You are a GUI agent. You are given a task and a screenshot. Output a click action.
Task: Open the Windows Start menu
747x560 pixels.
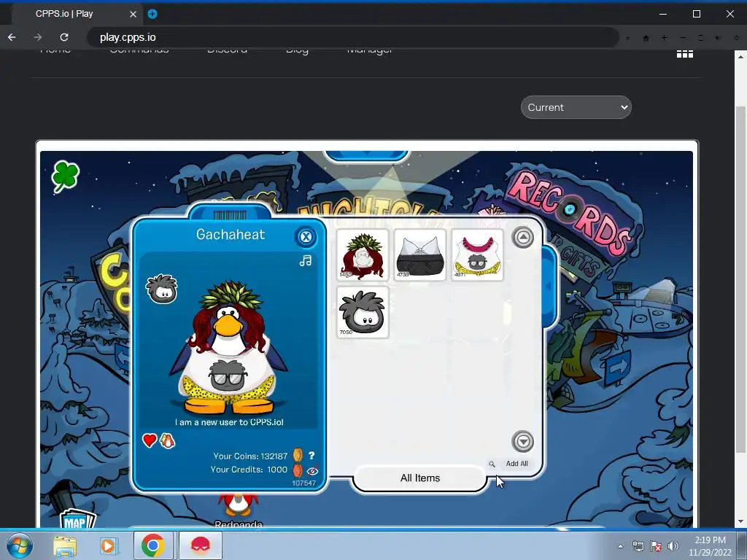pyautogui.click(x=20, y=545)
